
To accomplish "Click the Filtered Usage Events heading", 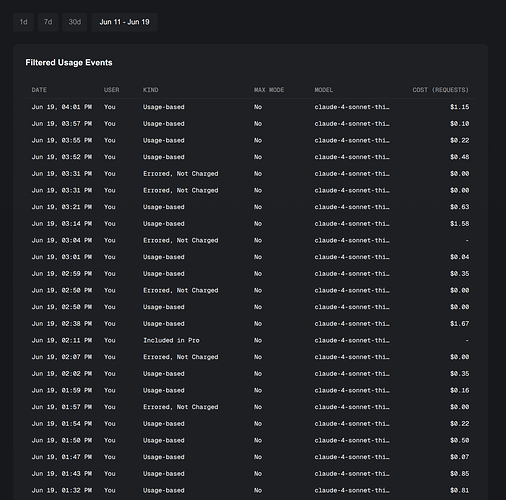I will coord(69,63).
